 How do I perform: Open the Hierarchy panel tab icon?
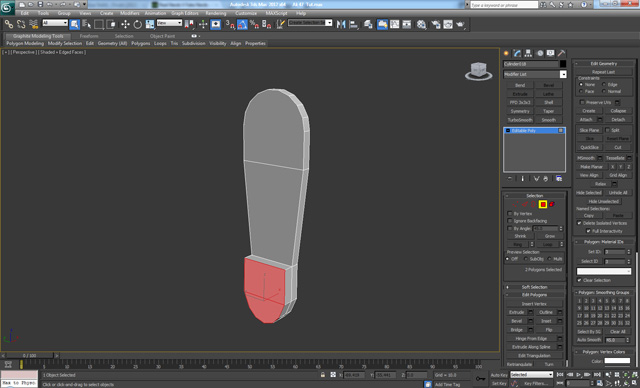(528, 53)
